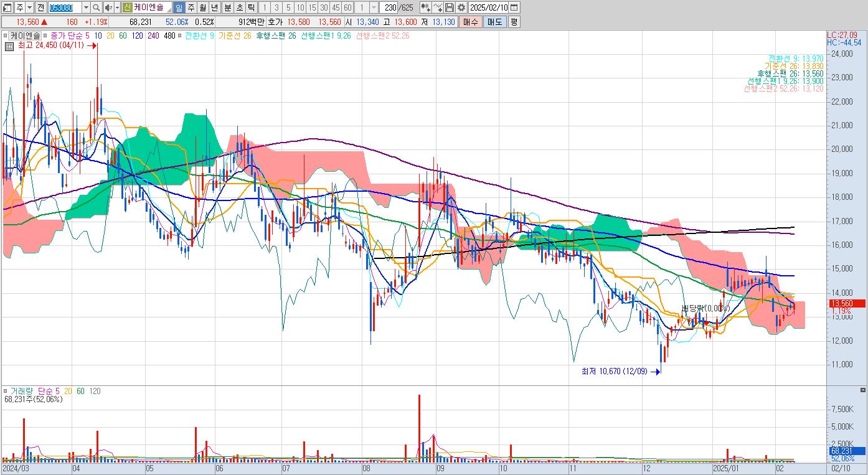Image resolution: width=868 pixels, height=475 pixels.
Task: Open the dropdown arrow next to speaker icon
Action: tap(116, 7)
